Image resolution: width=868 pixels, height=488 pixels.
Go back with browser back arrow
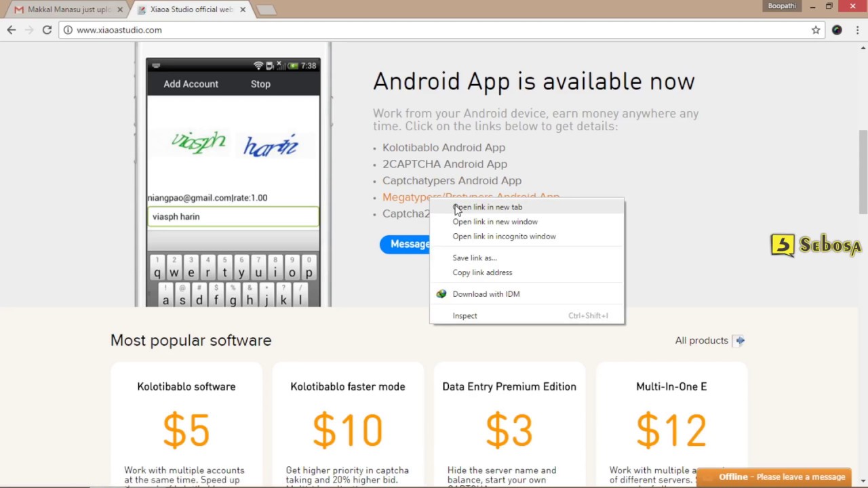[x=12, y=30]
